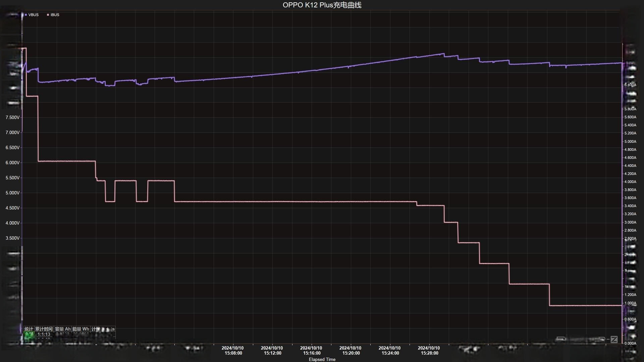Click the 5.000V voltage axis label
Image resolution: width=644 pixels, height=362 pixels.
click(x=13, y=193)
